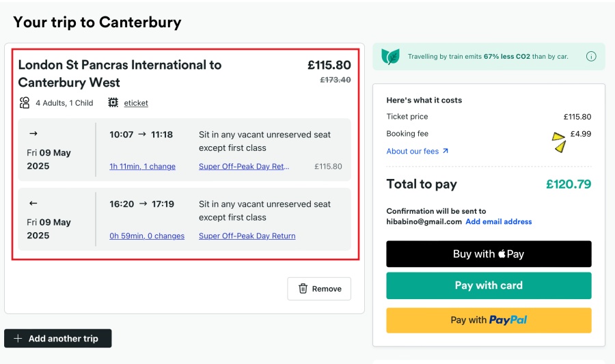615x364 pixels.
Task: Click the return journey arrow icon
Action: pyautogui.click(x=33, y=204)
